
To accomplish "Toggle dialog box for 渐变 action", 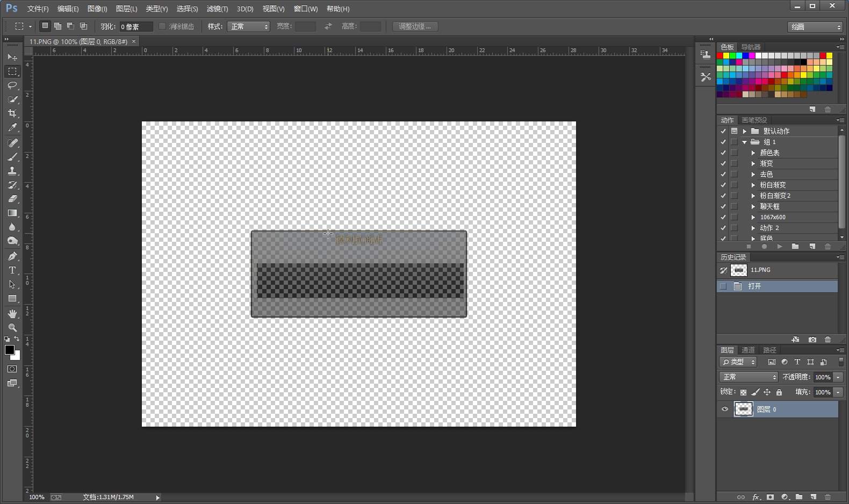I will point(734,163).
